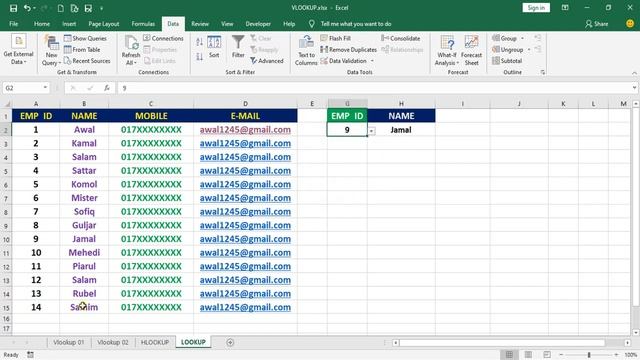This screenshot has width=640, height=360.
Task: Switch to HLOOKUP sheet tab
Action: tap(155, 342)
